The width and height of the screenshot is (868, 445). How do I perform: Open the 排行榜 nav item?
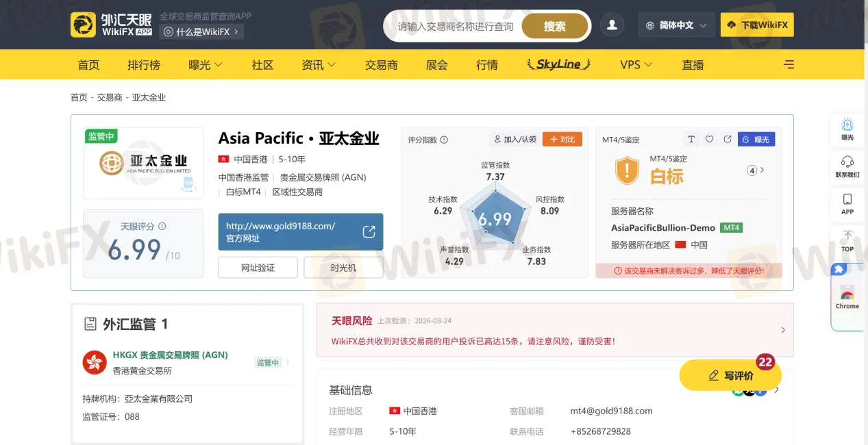point(144,64)
